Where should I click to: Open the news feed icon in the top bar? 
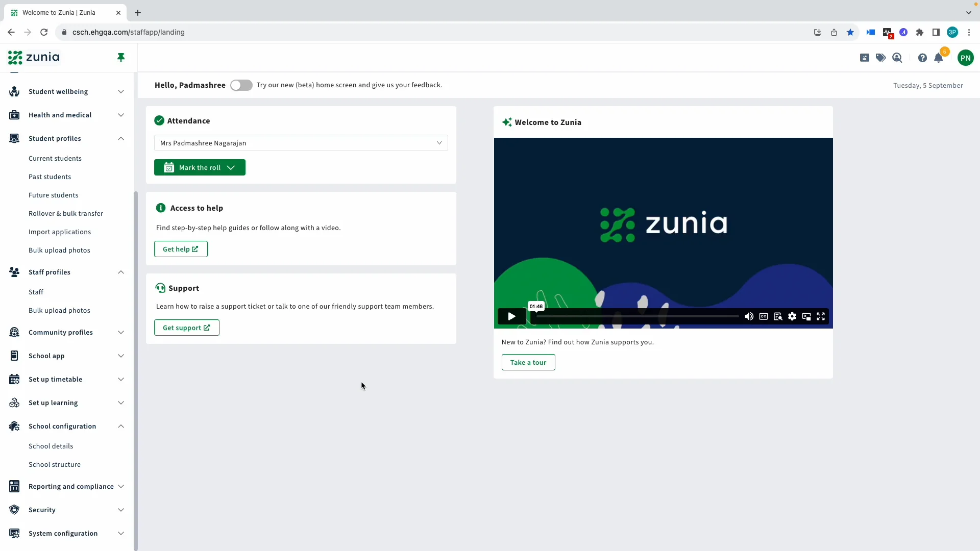pyautogui.click(x=865, y=58)
